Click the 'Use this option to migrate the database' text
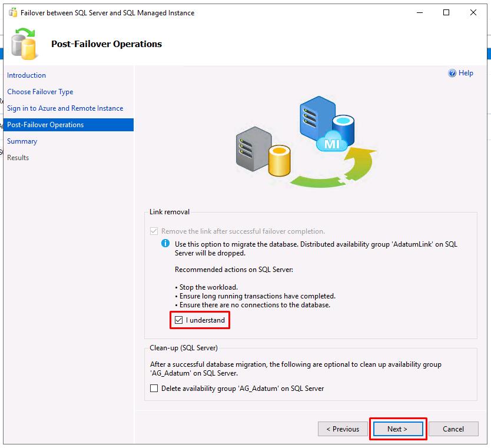 (x=316, y=248)
